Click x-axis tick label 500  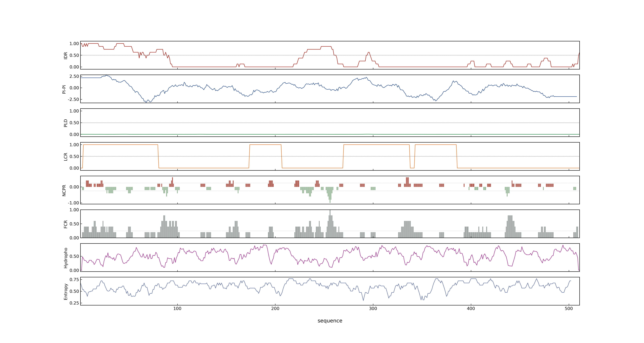569,309
